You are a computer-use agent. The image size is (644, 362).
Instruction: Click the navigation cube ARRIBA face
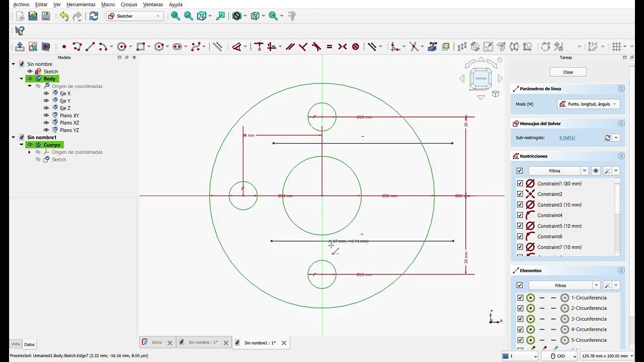[481, 78]
